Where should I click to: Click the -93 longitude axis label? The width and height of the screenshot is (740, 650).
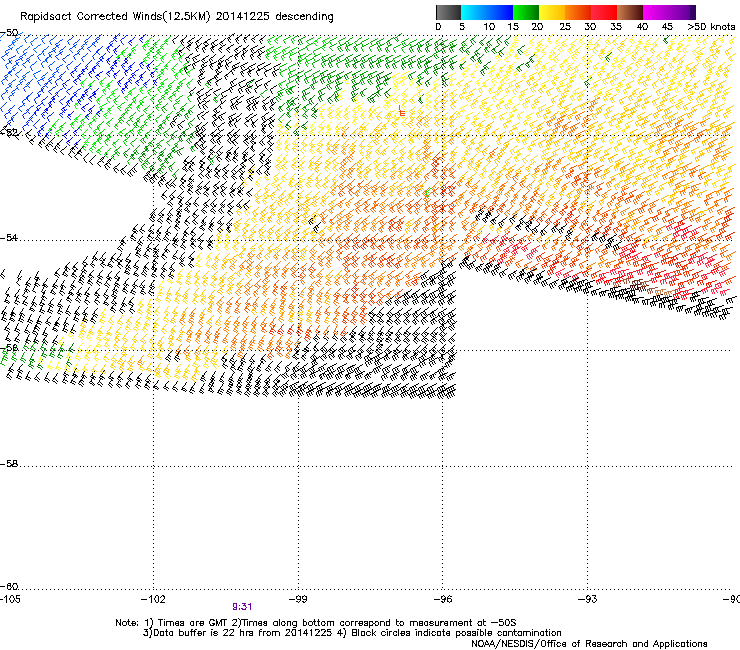point(587,599)
